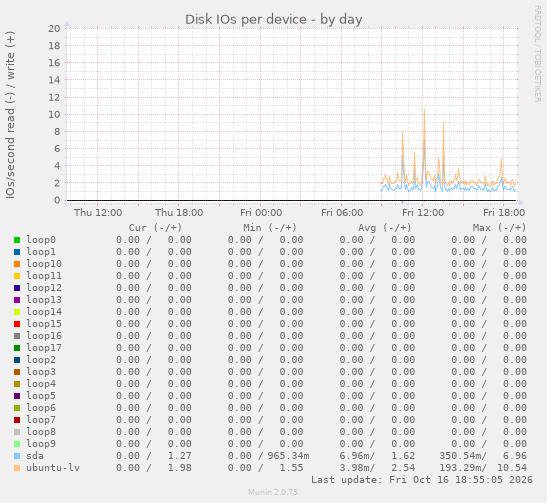Click the Fri 18:00 x-axis label

tap(504, 213)
